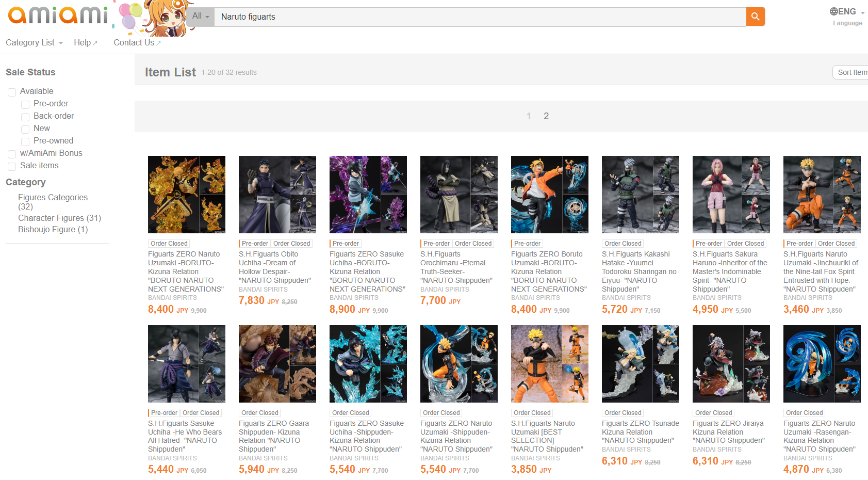
Task: Open the Help link
Action: tap(85, 43)
